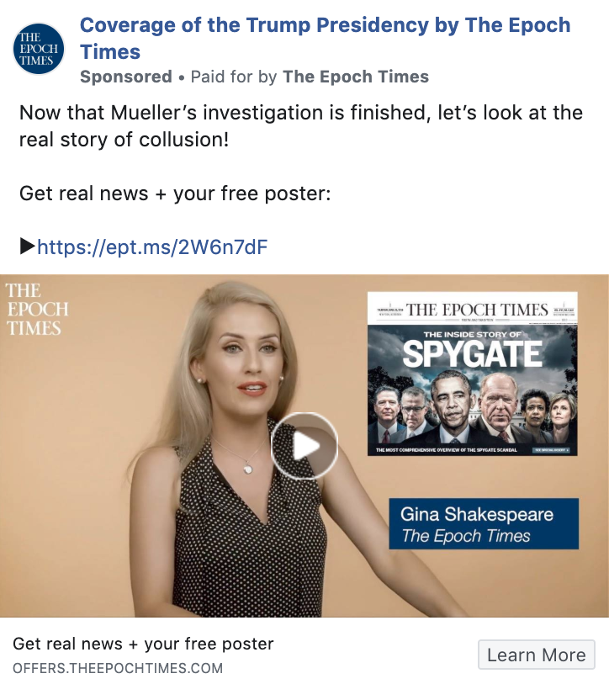Viewport: 609px width, 700px height.
Task: Click the black triangle before the ept.ms link
Action: pyautogui.click(x=27, y=247)
